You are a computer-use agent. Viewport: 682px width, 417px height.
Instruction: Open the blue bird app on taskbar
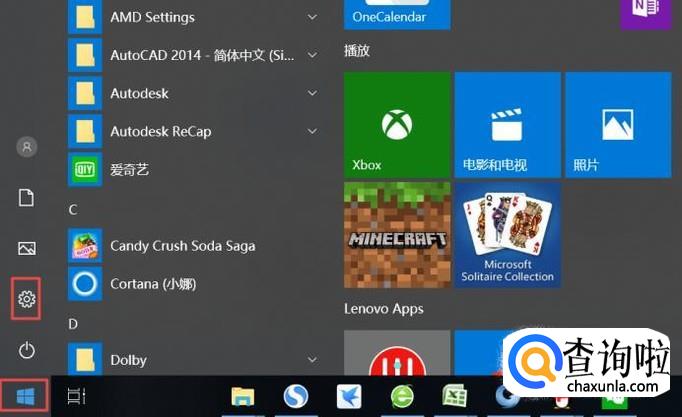click(x=349, y=396)
